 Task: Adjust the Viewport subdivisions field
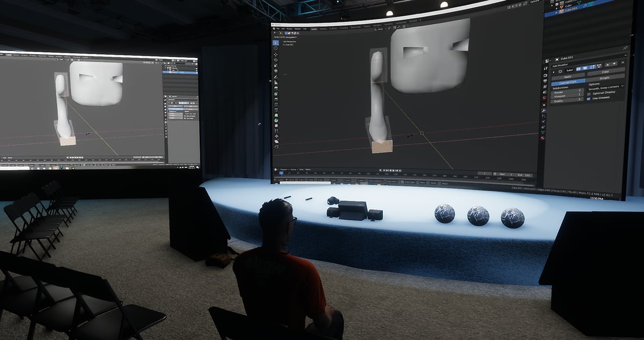[568, 95]
